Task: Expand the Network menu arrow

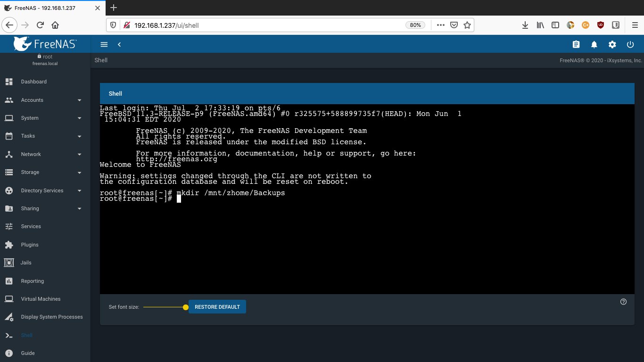Action: pos(79,155)
